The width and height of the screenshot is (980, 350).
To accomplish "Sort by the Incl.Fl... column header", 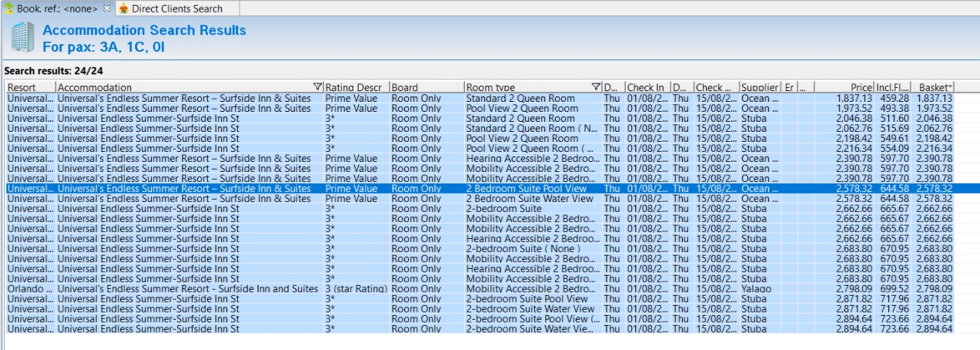I will click(x=892, y=88).
